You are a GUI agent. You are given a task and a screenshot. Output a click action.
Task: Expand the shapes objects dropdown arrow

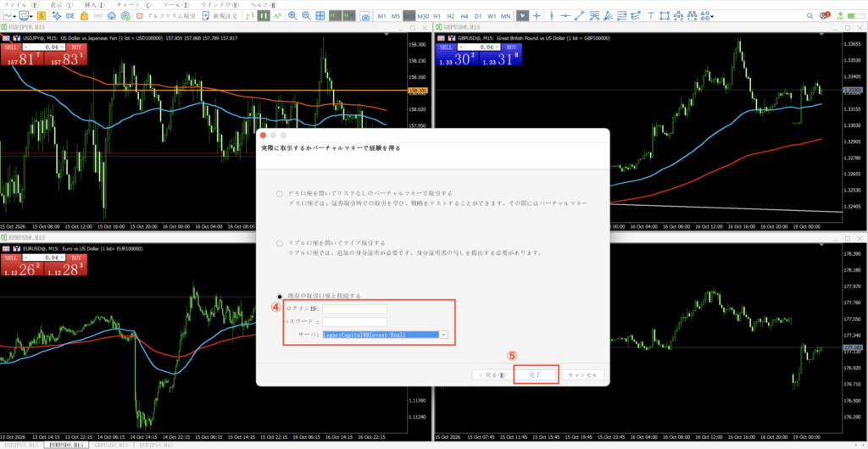tap(712, 17)
